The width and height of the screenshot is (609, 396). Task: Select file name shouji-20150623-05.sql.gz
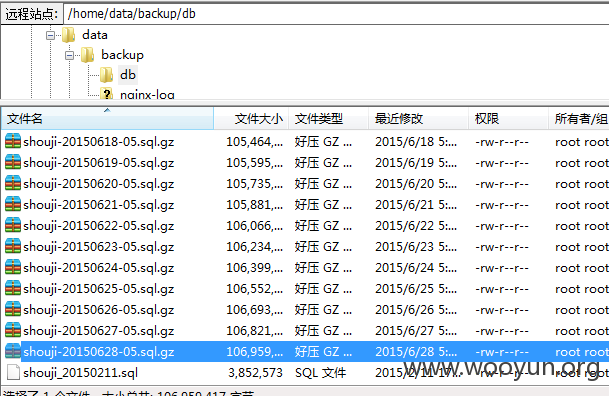pyautogui.click(x=99, y=247)
